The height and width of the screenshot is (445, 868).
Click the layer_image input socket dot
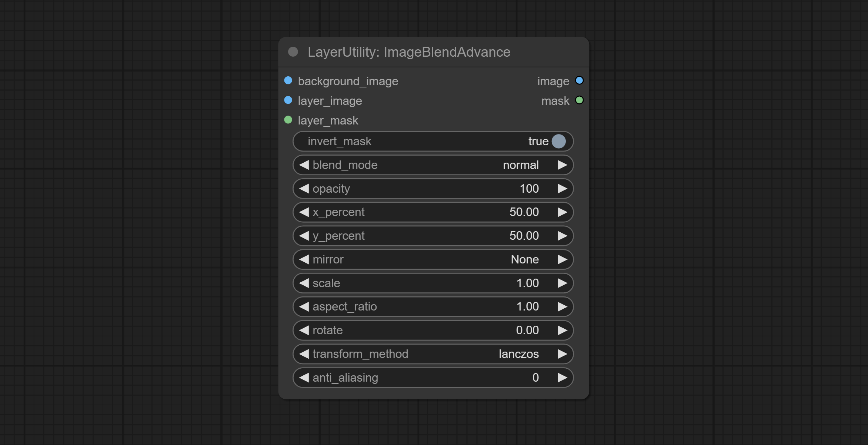click(x=288, y=100)
